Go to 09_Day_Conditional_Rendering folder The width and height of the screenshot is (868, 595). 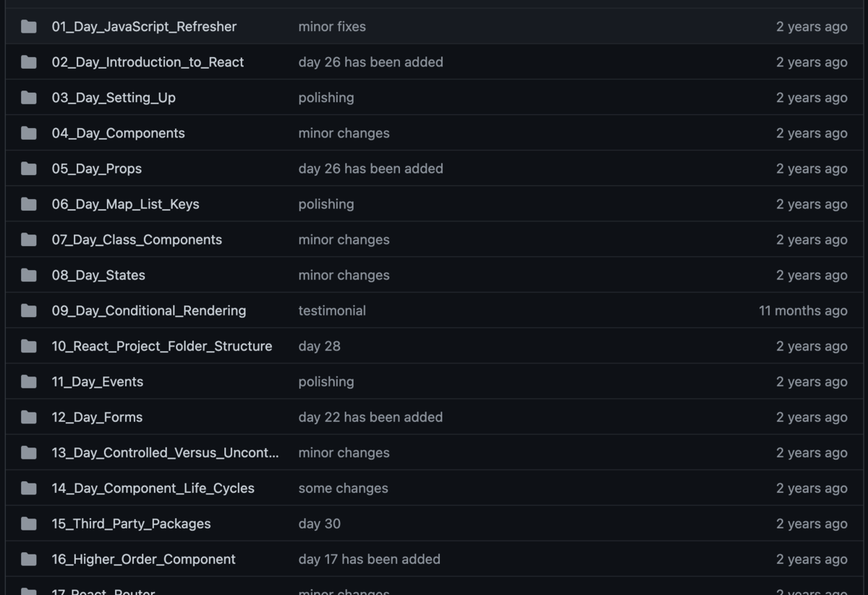(x=148, y=311)
